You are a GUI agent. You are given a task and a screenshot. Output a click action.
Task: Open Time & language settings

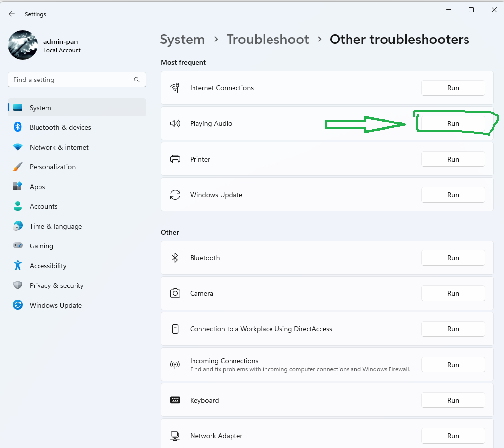[x=77, y=226]
